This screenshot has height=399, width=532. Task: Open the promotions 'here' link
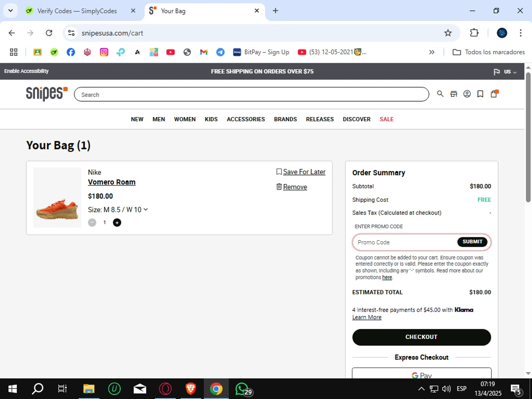point(387,277)
